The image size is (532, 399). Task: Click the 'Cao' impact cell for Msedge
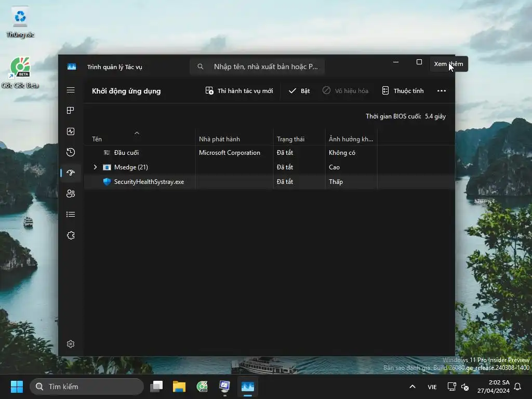coord(334,167)
